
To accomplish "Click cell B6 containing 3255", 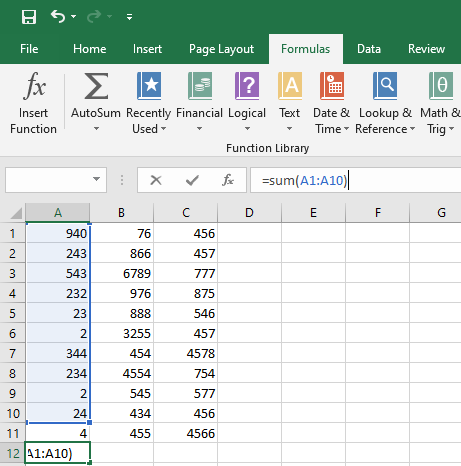I will [x=121, y=333].
